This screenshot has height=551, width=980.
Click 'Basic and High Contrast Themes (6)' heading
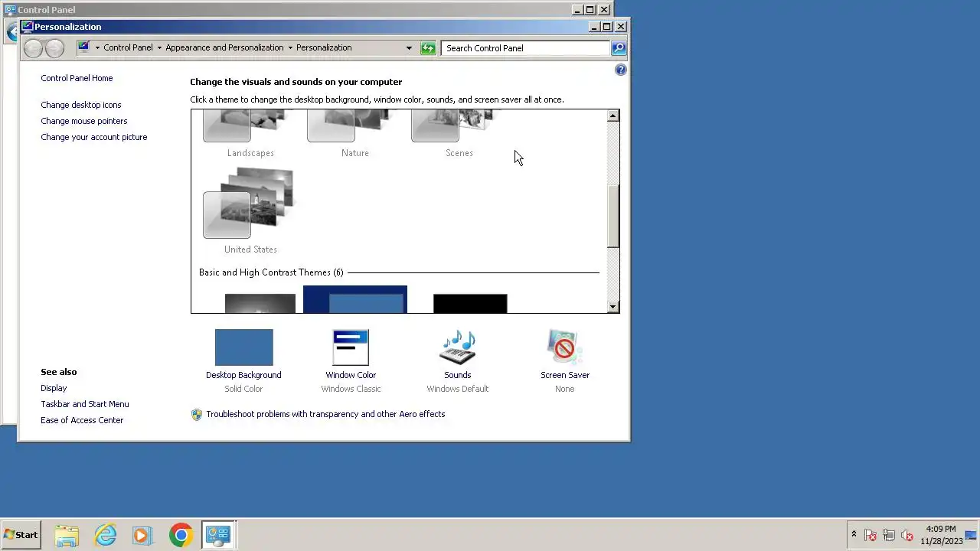pos(271,272)
